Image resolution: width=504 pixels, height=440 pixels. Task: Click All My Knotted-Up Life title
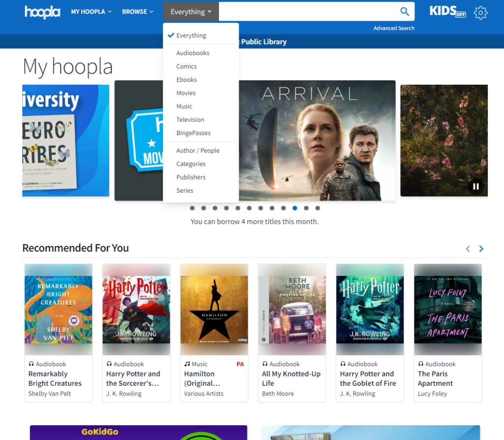pyautogui.click(x=291, y=378)
